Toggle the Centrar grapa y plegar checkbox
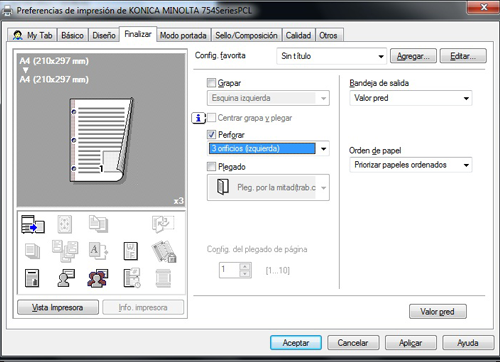This screenshot has width=500, height=362. 211,118
